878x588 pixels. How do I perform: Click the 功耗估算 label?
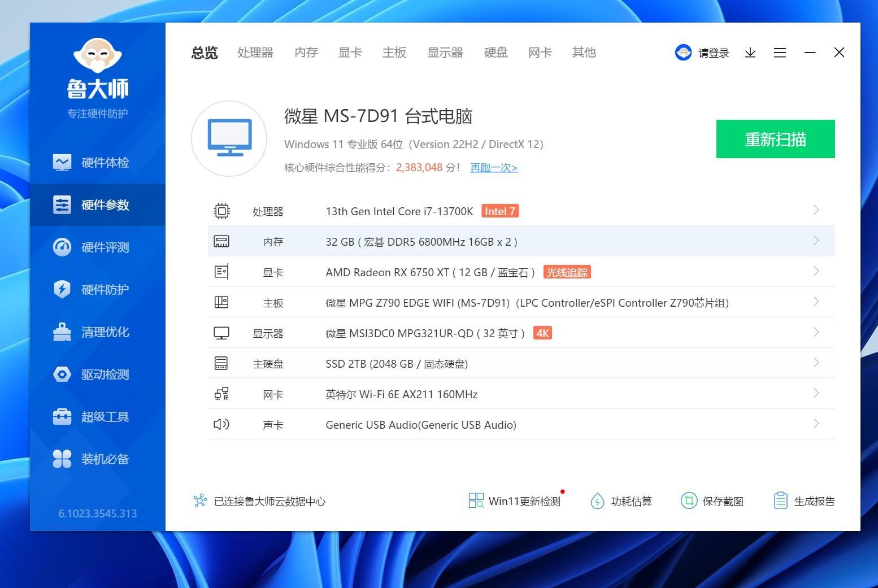(x=632, y=502)
